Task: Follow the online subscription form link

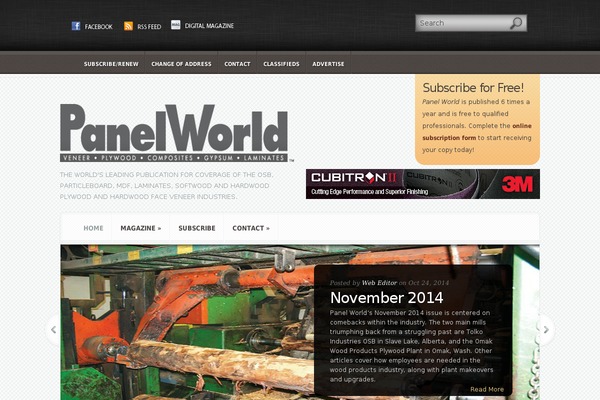Action: (x=477, y=132)
